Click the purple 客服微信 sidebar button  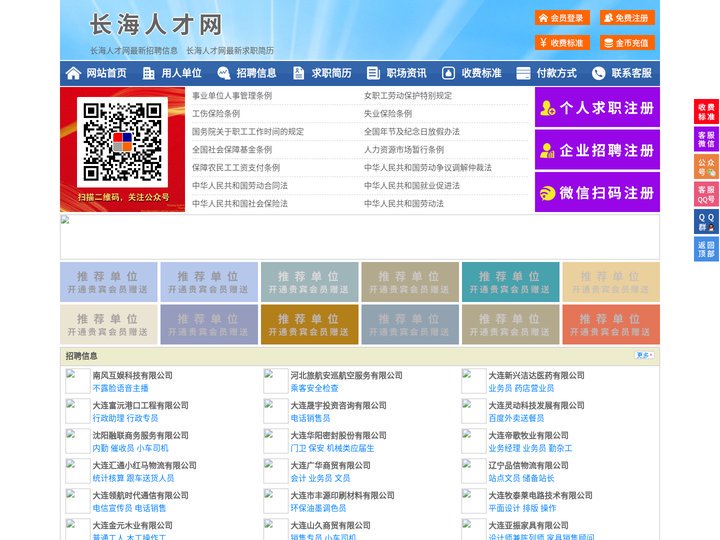706,139
